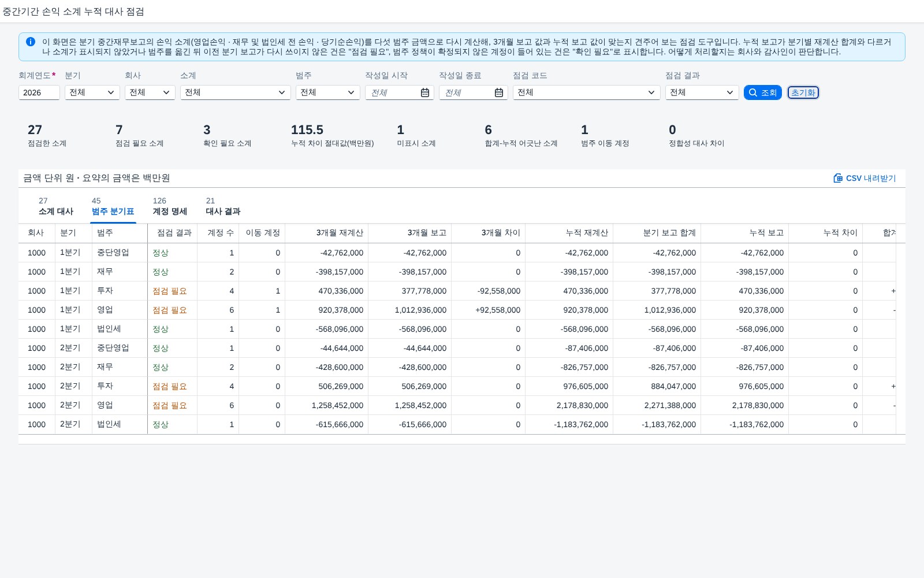Click the 초기화 reset button
Screen dimensions: 924x578
point(803,92)
